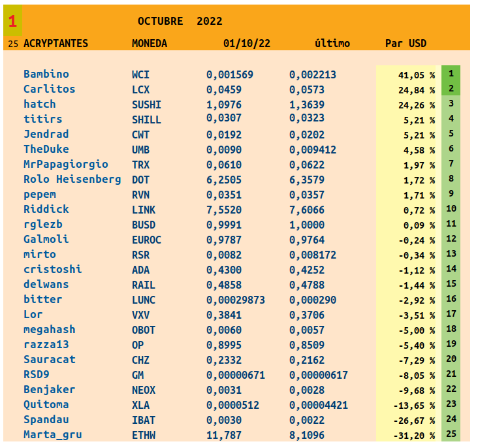Select LINK's último price 7,6066

(x=313, y=210)
